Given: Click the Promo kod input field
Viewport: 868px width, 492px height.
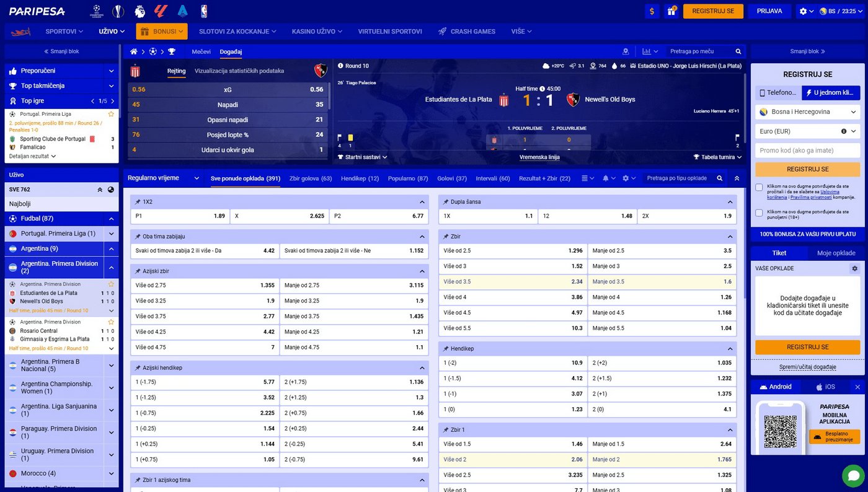Looking at the screenshot, I should 807,151.
